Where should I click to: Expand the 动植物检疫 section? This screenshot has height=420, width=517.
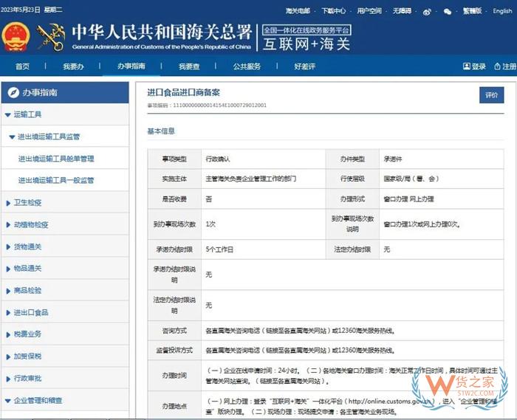click(8, 225)
